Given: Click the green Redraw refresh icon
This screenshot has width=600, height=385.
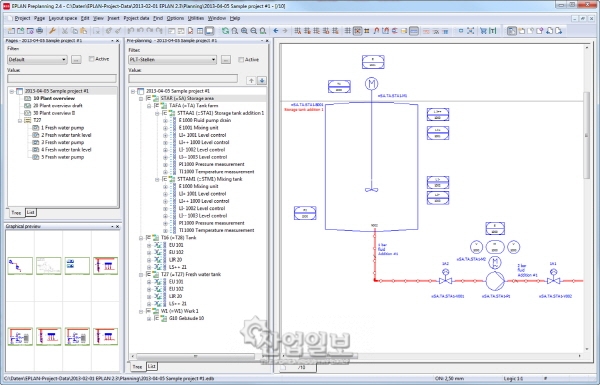Looking at the screenshot, I should (x=225, y=31).
